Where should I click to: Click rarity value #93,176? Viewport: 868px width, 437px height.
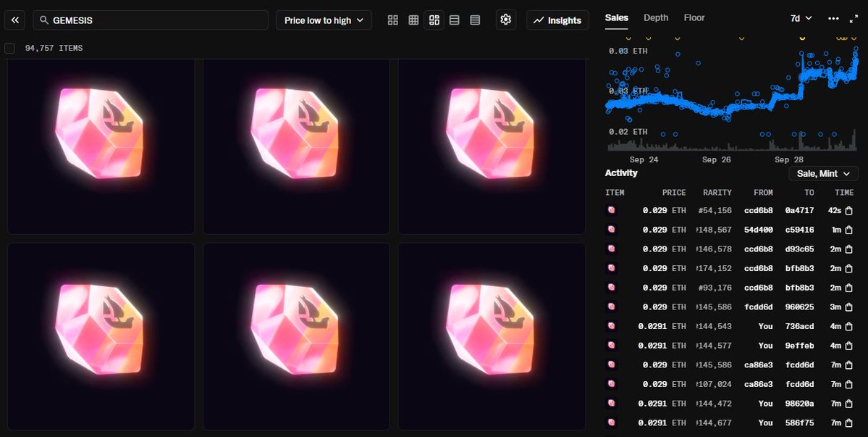[x=715, y=288]
